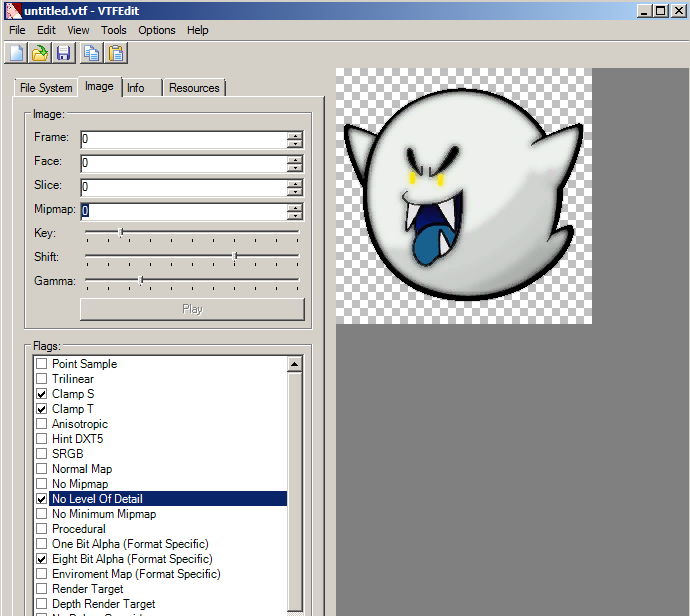Screen dimensions: 690x616
Task: Check the Depth Render Target flag
Action: pyautogui.click(x=41, y=604)
